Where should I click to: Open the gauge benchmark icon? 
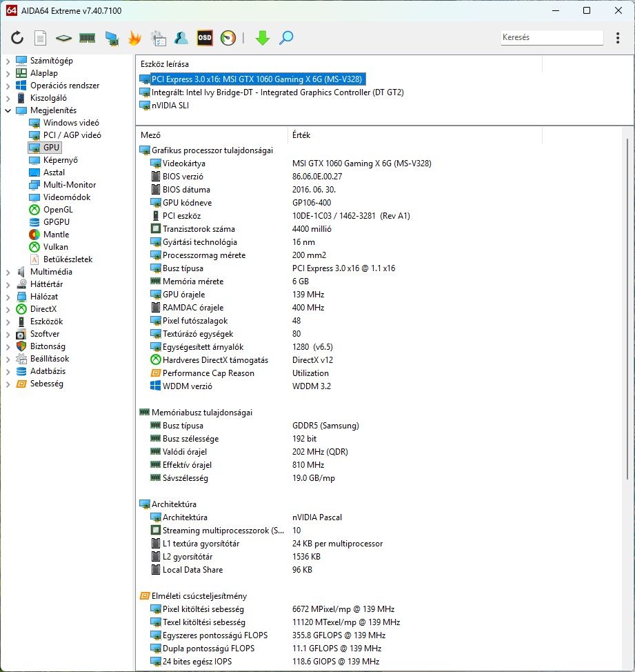click(228, 38)
